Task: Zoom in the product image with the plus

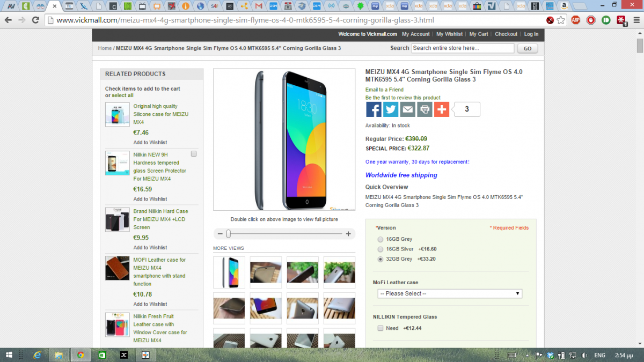Action: click(348, 234)
